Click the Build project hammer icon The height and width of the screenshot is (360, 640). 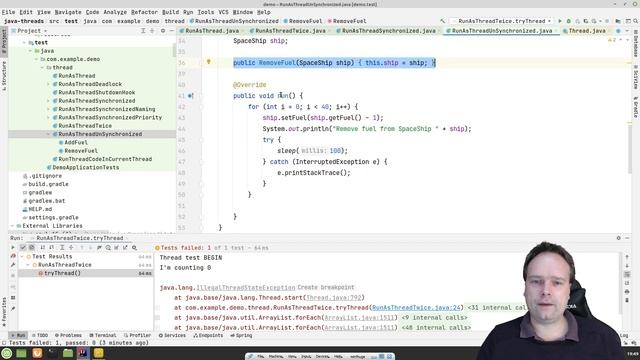click(442, 21)
